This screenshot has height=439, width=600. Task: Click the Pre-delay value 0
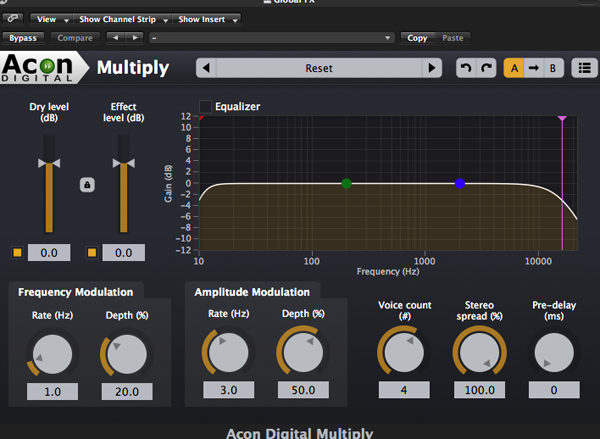click(x=554, y=390)
